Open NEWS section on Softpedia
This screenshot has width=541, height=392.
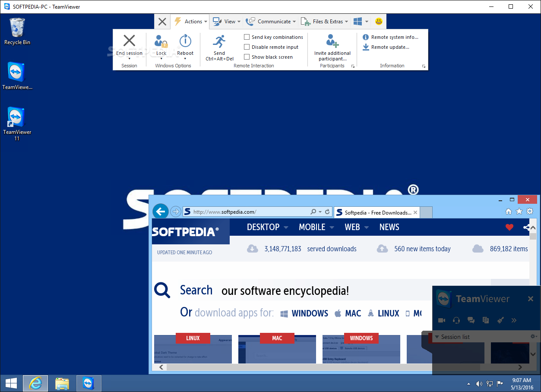coord(389,227)
